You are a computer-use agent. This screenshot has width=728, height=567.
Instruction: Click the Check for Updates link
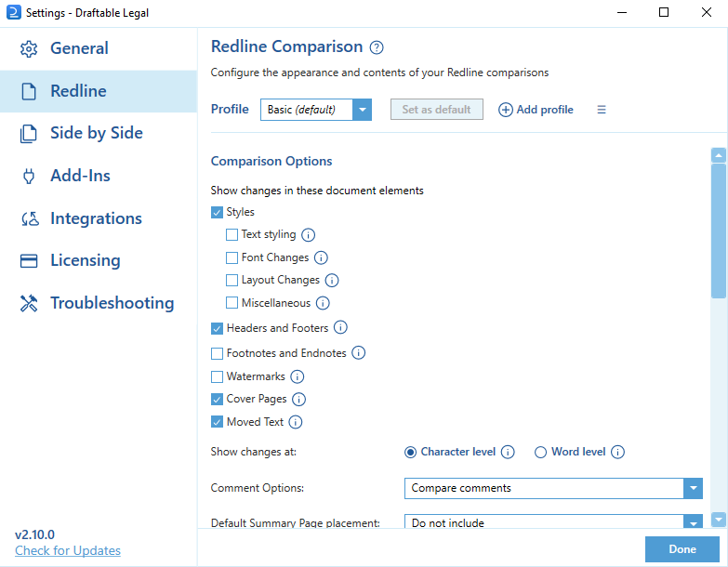[68, 550]
